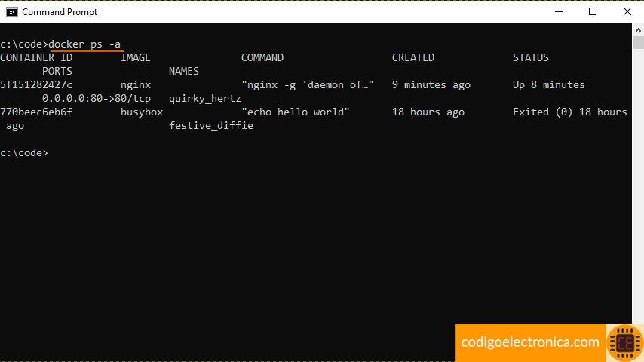Close the Command Prompt window
The width and height of the screenshot is (644, 362).
pyautogui.click(x=627, y=12)
